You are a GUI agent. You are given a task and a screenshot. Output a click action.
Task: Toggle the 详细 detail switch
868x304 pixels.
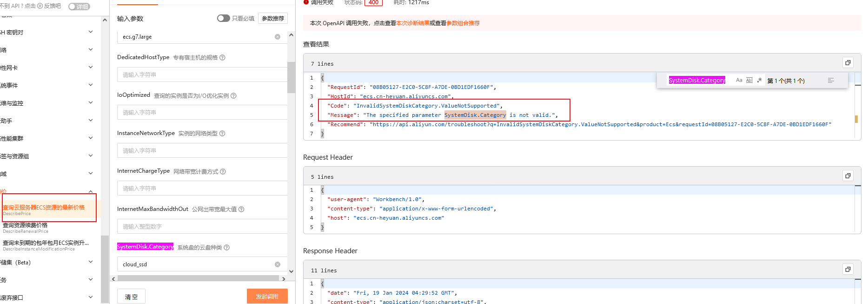pos(79,7)
